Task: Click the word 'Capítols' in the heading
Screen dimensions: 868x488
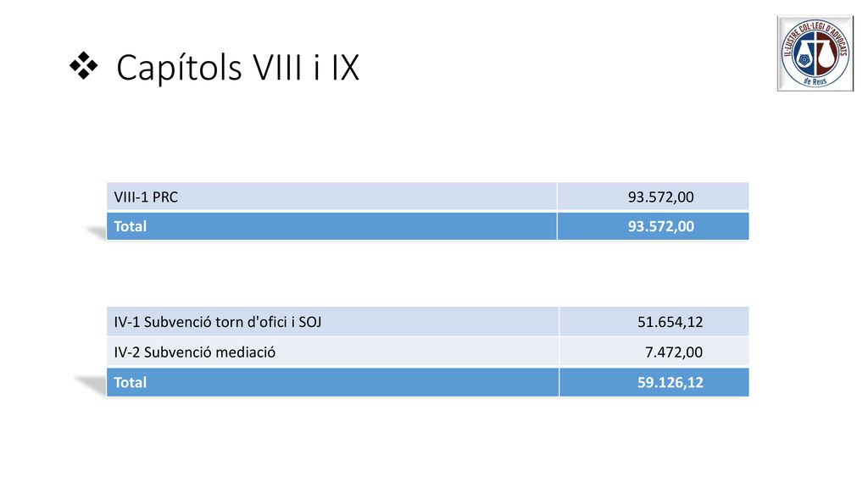Action: click(x=180, y=68)
